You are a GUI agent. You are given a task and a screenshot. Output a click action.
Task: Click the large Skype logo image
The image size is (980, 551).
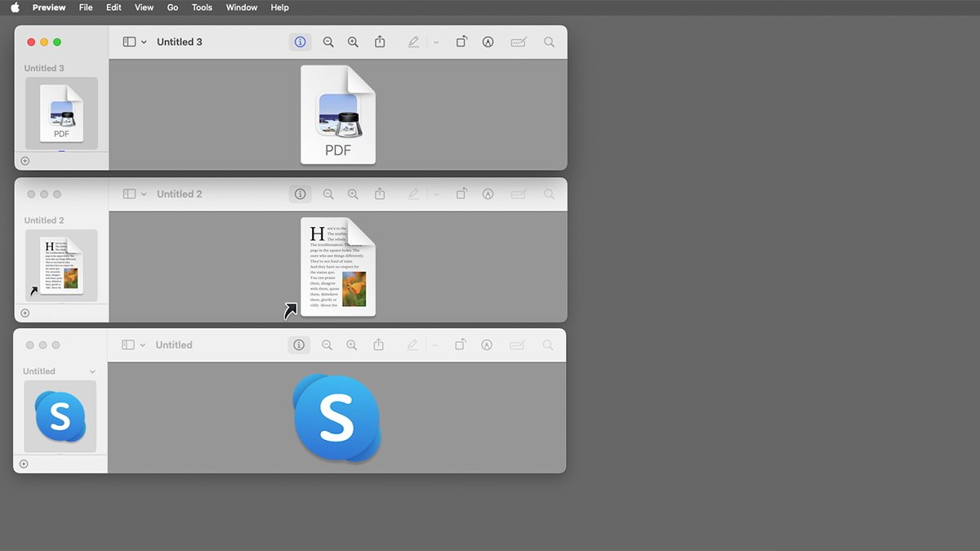tap(337, 419)
